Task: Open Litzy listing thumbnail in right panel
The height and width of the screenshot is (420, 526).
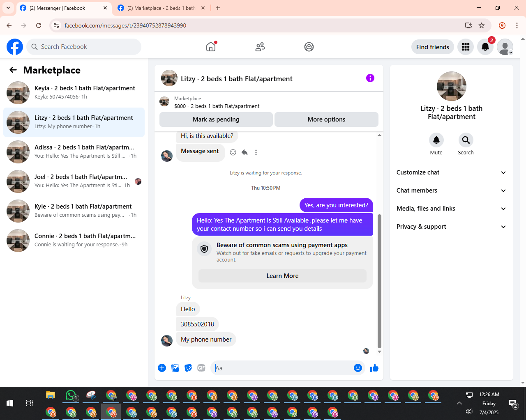Action: [452, 86]
